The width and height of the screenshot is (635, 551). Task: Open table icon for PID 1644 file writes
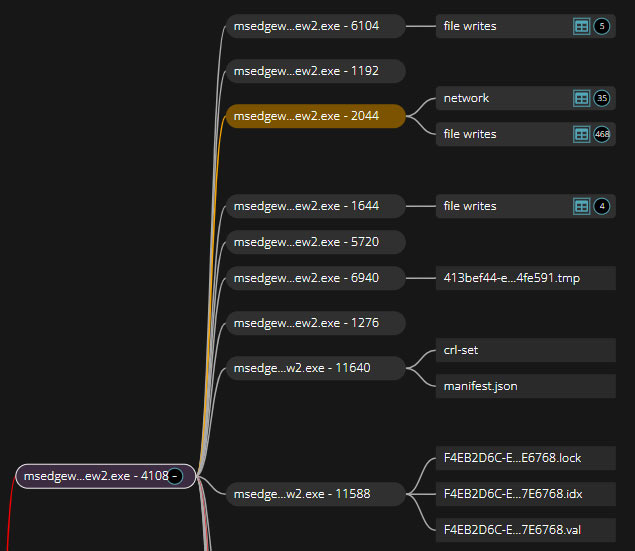click(x=581, y=207)
